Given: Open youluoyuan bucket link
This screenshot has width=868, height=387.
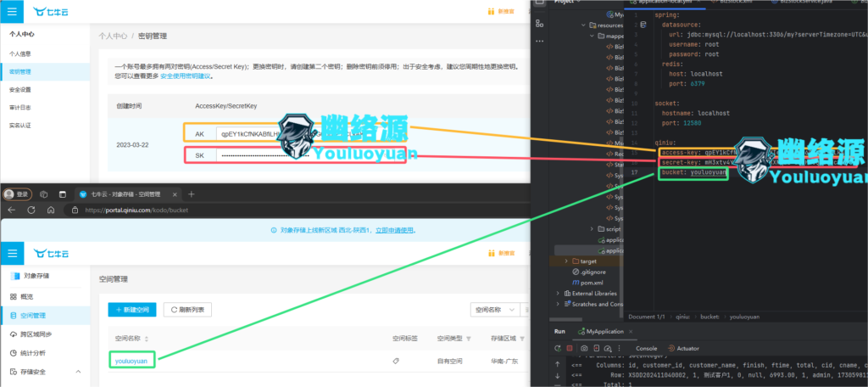Looking at the screenshot, I should tap(131, 361).
